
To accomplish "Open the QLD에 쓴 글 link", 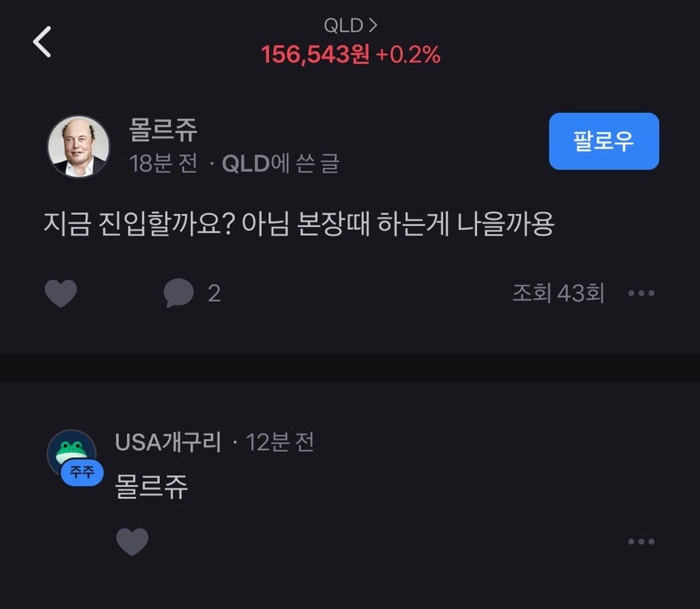I will click(280, 163).
